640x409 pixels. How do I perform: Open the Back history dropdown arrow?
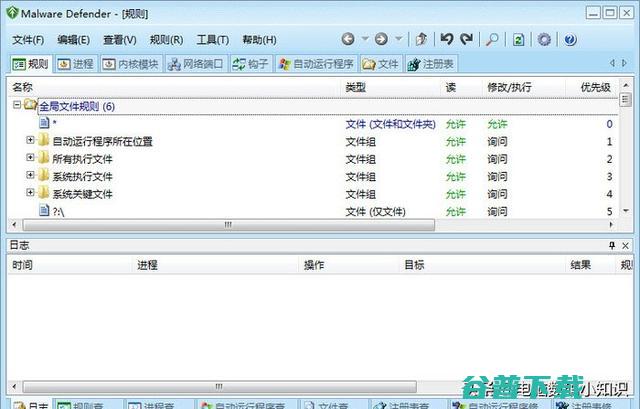pyautogui.click(x=365, y=39)
